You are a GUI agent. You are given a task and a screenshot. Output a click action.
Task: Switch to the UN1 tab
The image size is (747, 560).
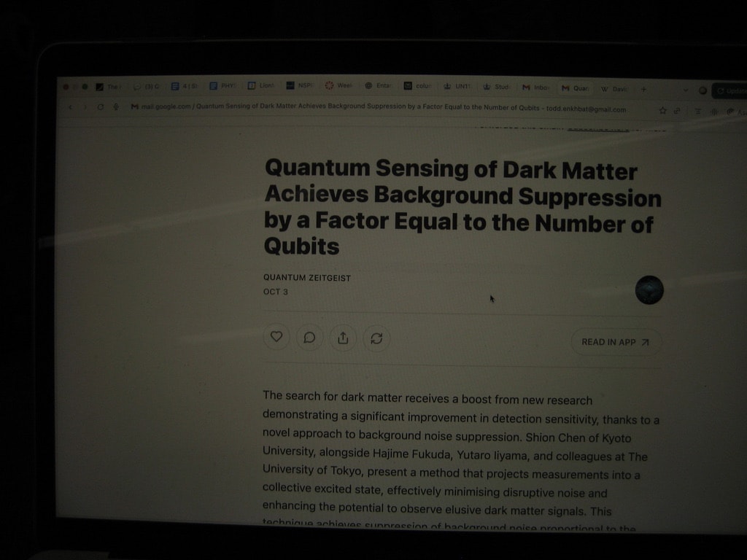pyautogui.click(x=457, y=87)
